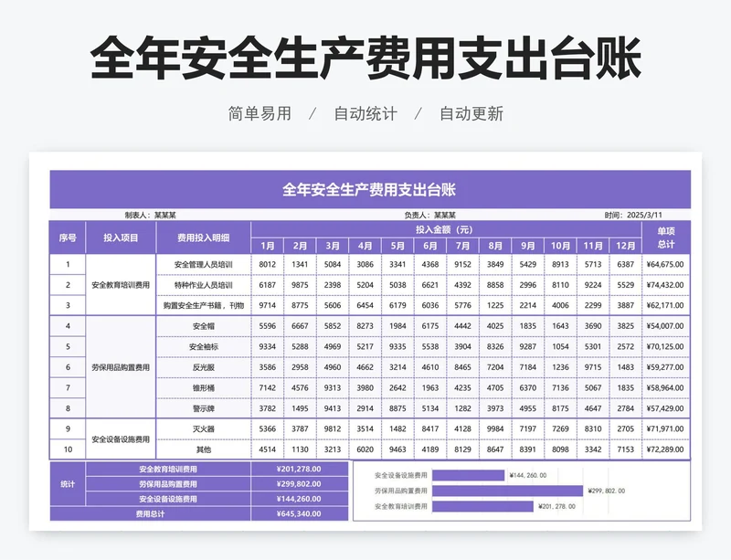
Task: Click the chart bar for 安全设备设施费用
Action: pos(469,475)
